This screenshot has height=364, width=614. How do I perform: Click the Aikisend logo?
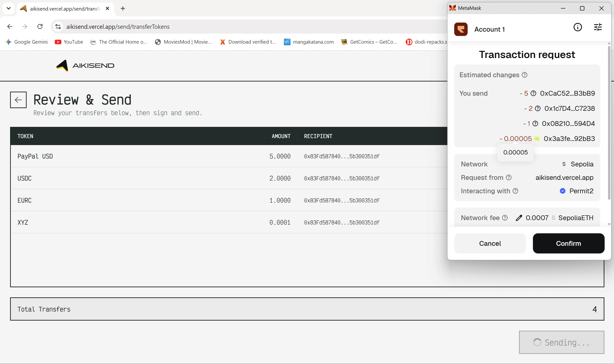tap(85, 65)
